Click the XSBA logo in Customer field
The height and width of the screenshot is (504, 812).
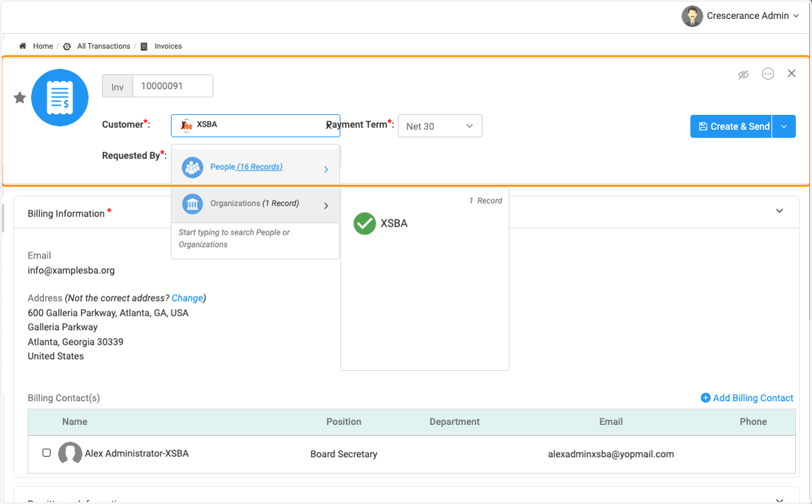click(187, 125)
